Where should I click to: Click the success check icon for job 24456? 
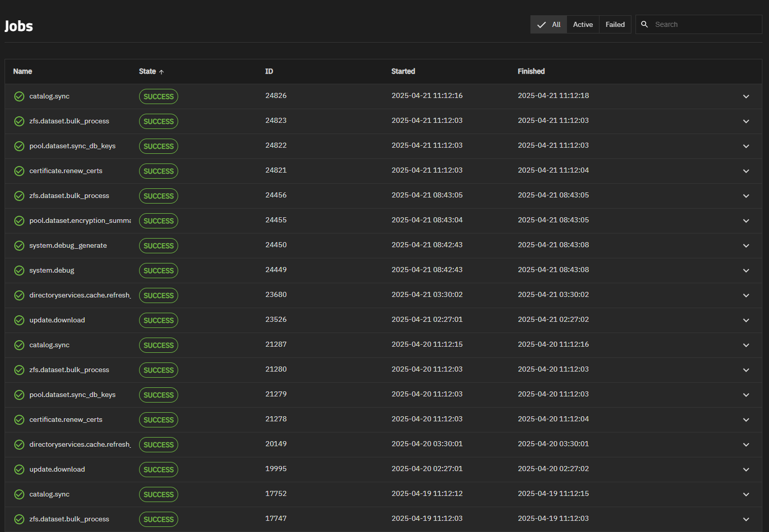pyautogui.click(x=19, y=196)
